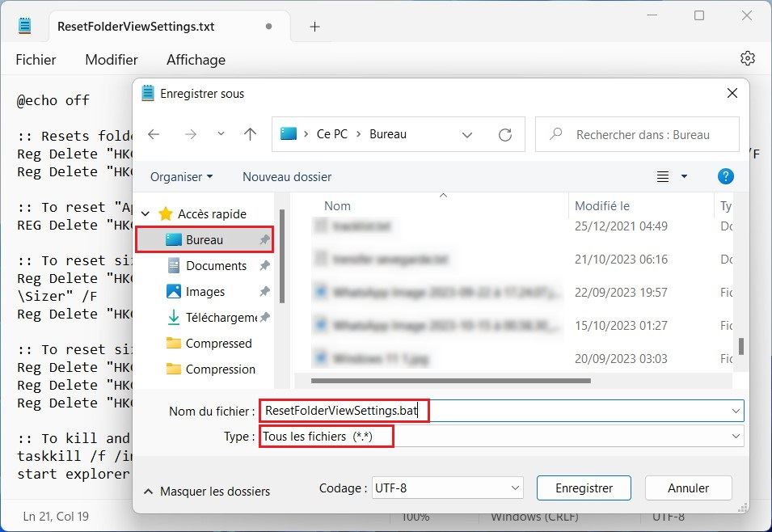Open the Type file-format dropdown
This screenshot has width=772, height=532.
click(x=500, y=437)
